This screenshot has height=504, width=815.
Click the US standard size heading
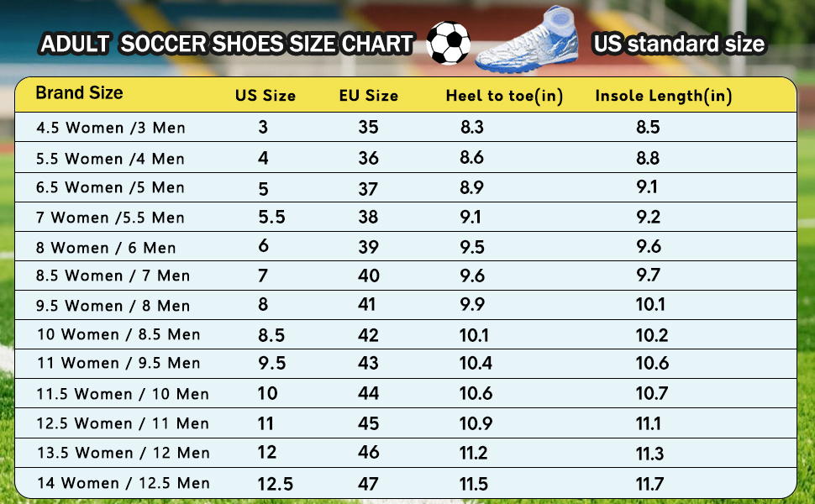(680, 44)
